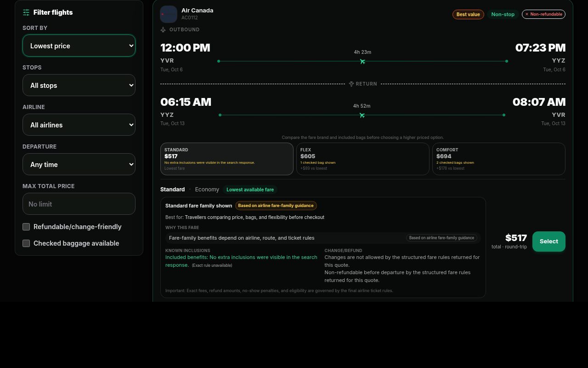Click the Air Canada airline logo
This screenshot has width=588, height=368.
(x=169, y=14)
